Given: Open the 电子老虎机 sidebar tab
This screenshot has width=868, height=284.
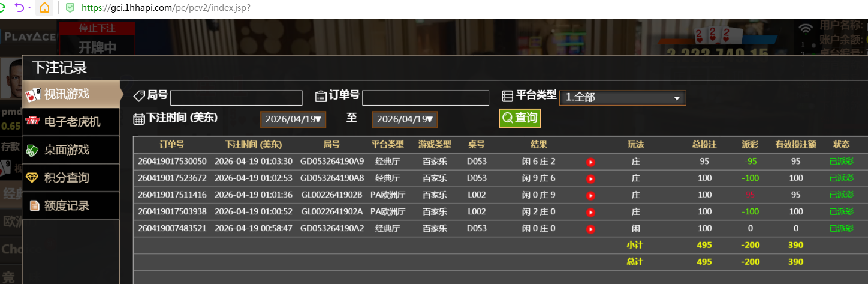Looking at the screenshot, I should coord(71,122).
